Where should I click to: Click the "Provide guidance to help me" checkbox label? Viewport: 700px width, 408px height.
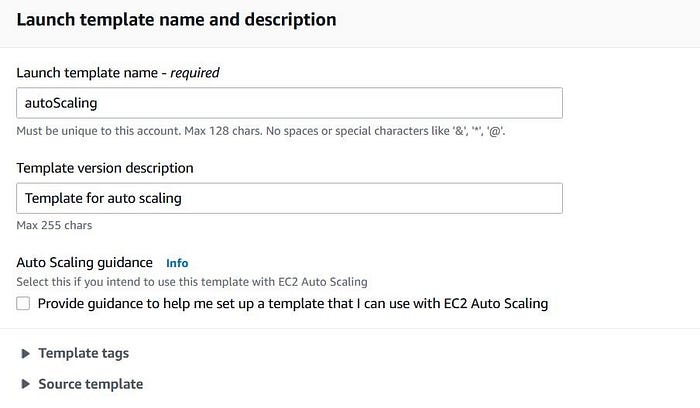pos(292,303)
